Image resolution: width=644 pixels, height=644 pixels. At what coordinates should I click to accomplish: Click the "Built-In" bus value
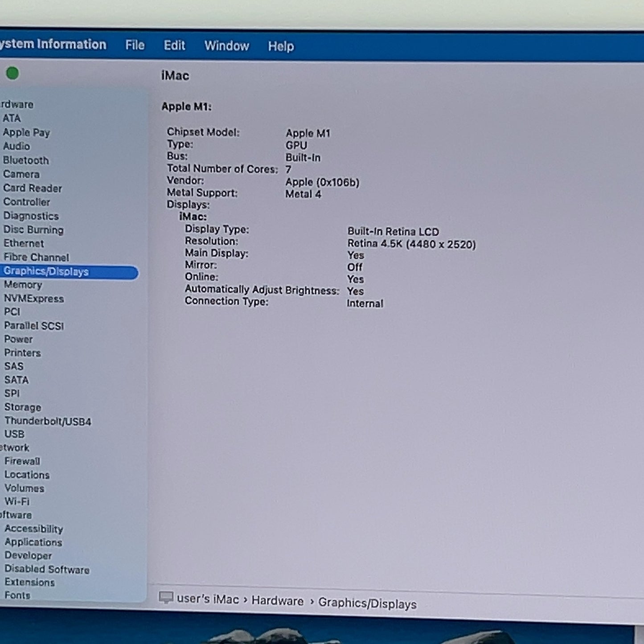pos(303,158)
